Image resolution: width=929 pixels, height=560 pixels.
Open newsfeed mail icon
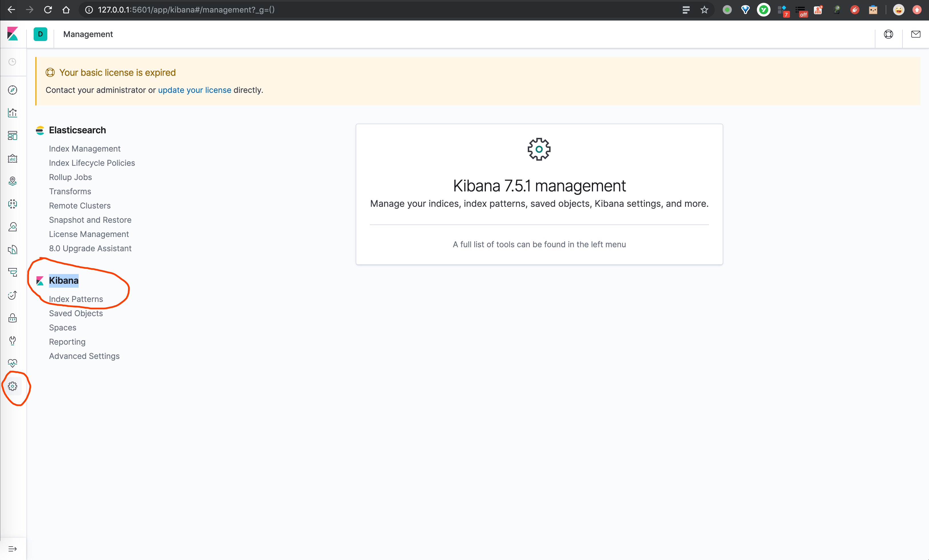(x=915, y=34)
